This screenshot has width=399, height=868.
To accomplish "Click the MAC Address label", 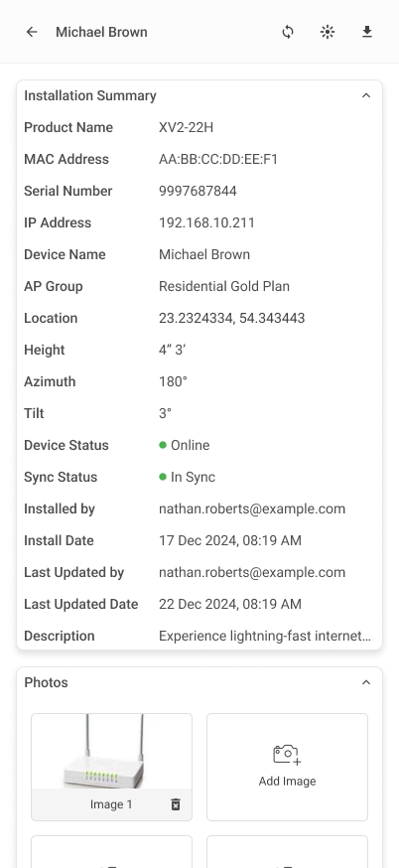I will coord(66,160).
